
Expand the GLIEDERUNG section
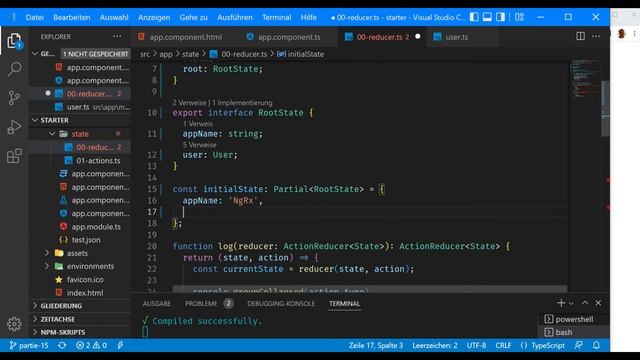click(61, 306)
